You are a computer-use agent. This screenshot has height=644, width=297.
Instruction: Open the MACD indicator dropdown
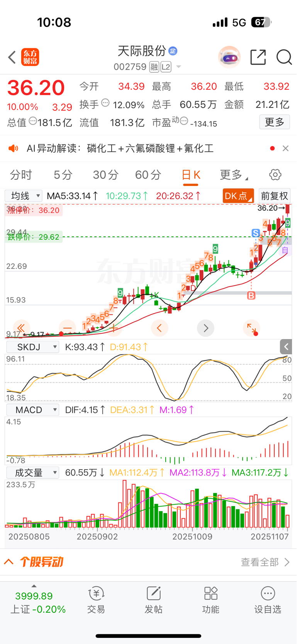click(x=32, y=410)
